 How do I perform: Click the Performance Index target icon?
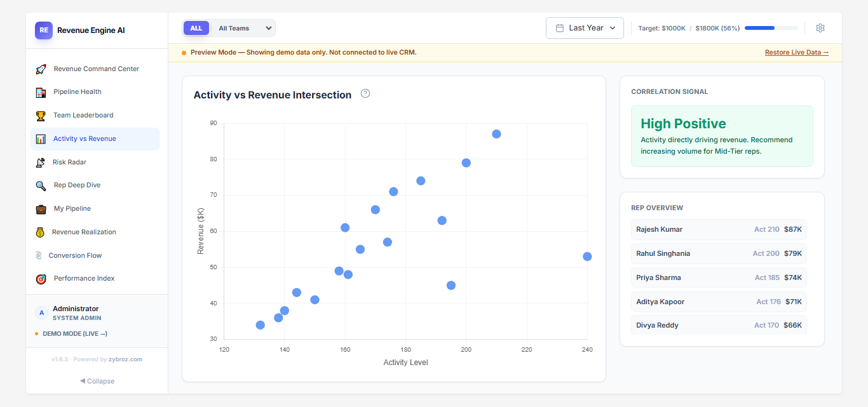pyautogui.click(x=40, y=278)
